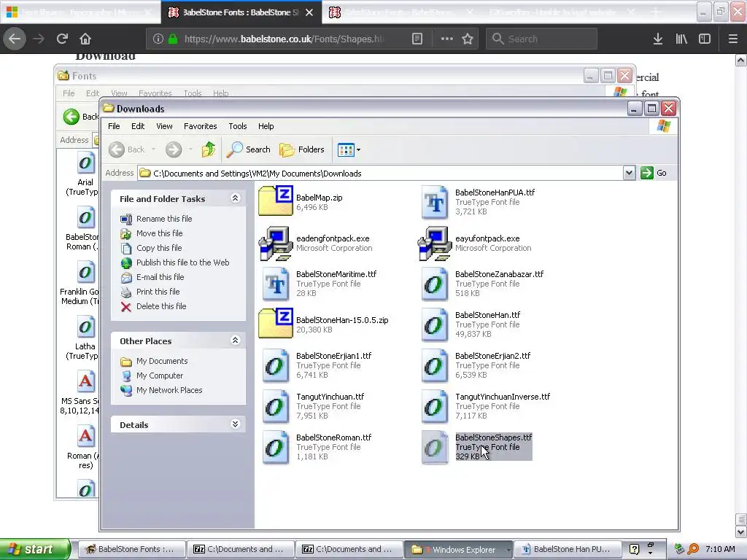Open the Windows Start menu
747x560 pixels.
(x=34, y=549)
